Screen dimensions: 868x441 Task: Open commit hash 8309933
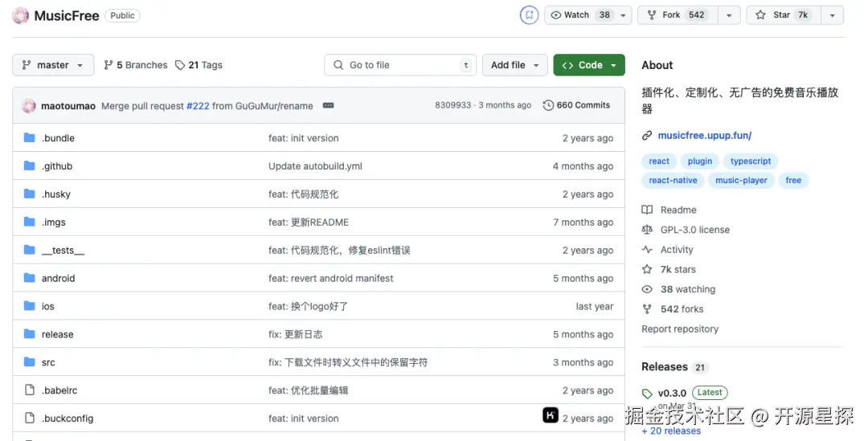click(452, 105)
